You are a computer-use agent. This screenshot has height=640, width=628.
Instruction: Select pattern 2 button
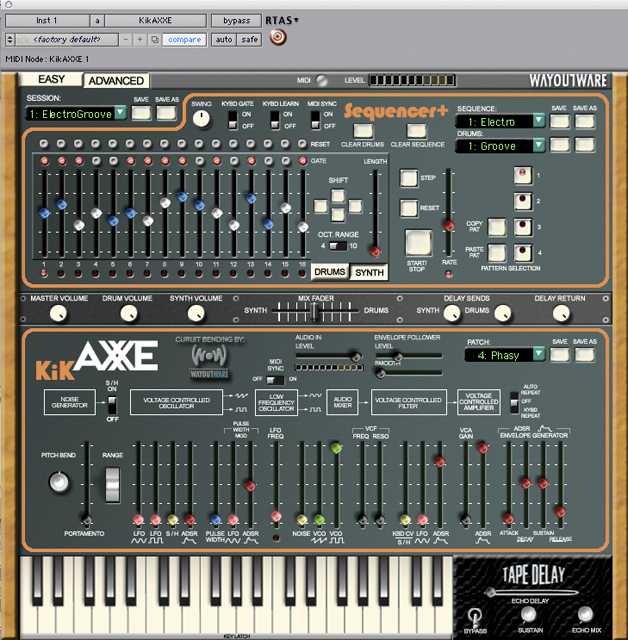(523, 201)
